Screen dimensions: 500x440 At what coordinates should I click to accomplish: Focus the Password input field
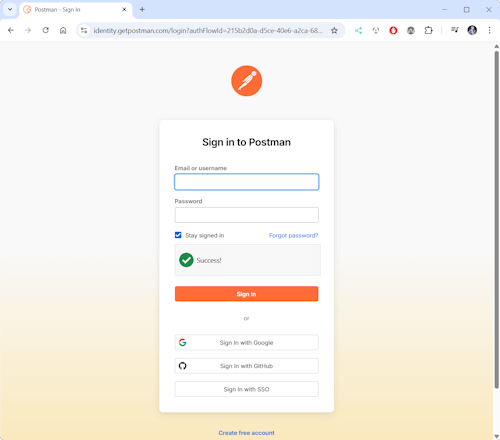247,215
